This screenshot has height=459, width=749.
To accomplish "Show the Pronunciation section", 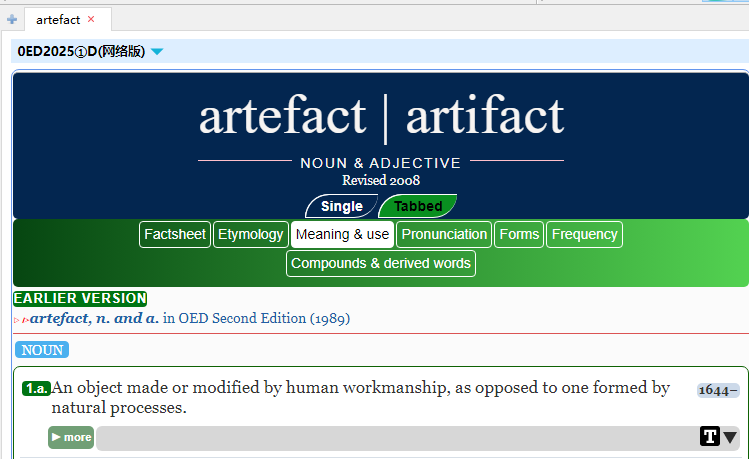I will pyautogui.click(x=444, y=235).
